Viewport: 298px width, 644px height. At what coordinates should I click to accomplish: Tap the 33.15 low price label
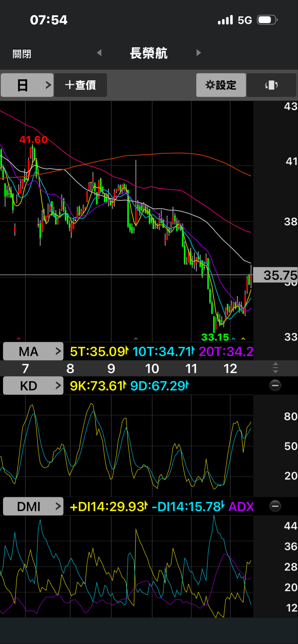coord(215,337)
